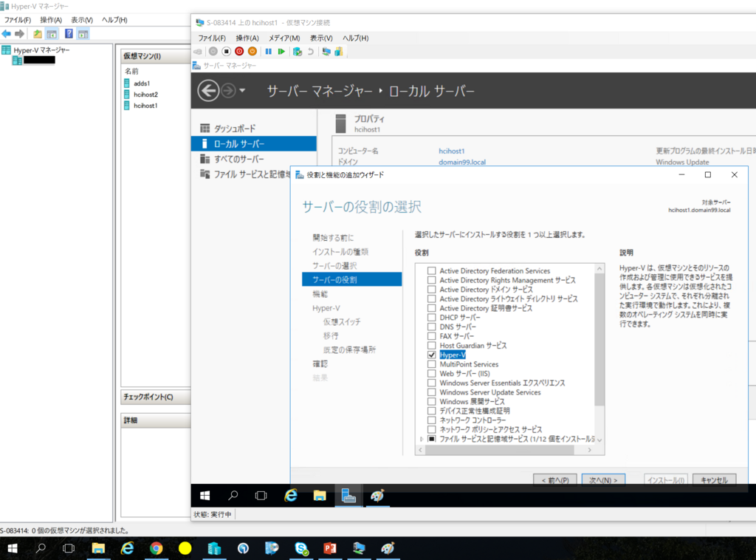The width and height of the screenshot is (756, 560).
Task: Click the キャンセル button in the wizard
Action: point(714,479)
